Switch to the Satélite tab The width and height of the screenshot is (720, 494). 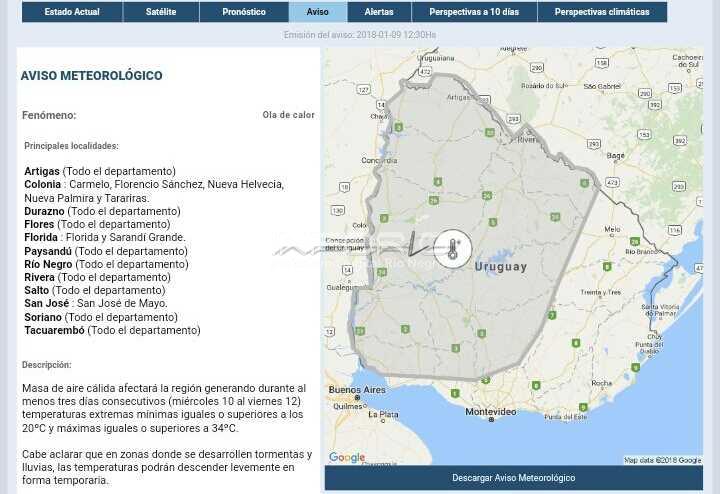[161, 12]
